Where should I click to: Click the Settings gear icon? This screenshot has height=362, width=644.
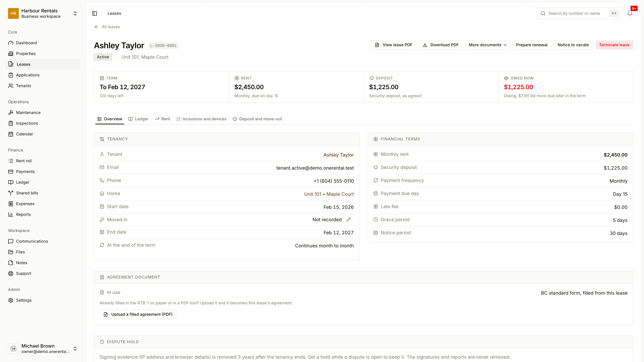click(x=11, y=300)
